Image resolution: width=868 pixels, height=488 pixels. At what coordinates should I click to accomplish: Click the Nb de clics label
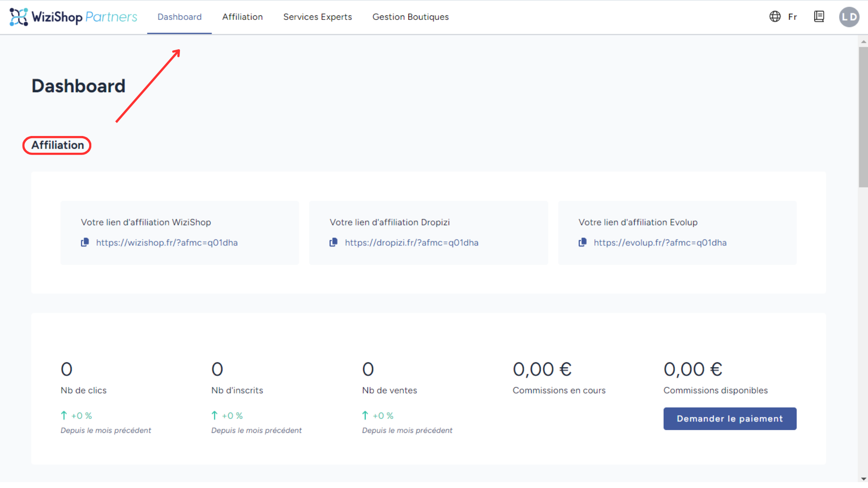pyautogui.click(x=84, y=390)
